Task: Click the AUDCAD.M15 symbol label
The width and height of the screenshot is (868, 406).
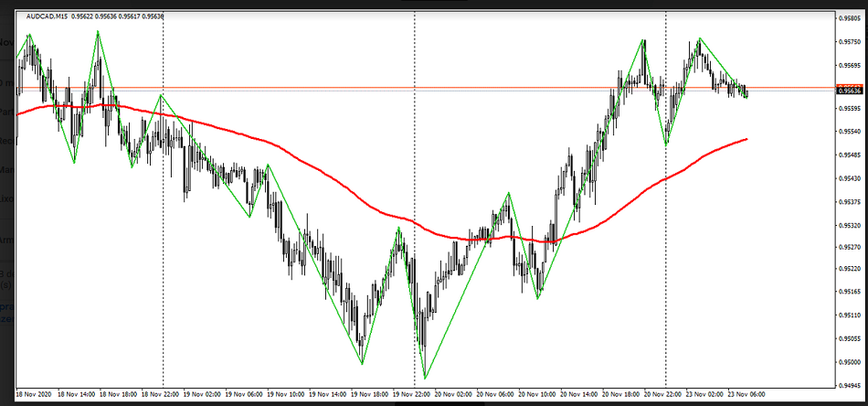Action: [46, 16]
